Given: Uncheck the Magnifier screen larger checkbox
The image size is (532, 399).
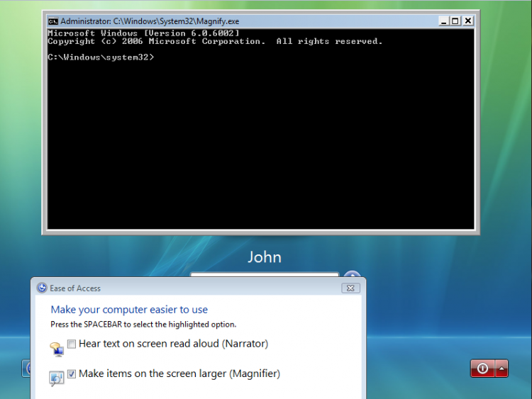Looking at the screenshot, I should coord(72,374).
